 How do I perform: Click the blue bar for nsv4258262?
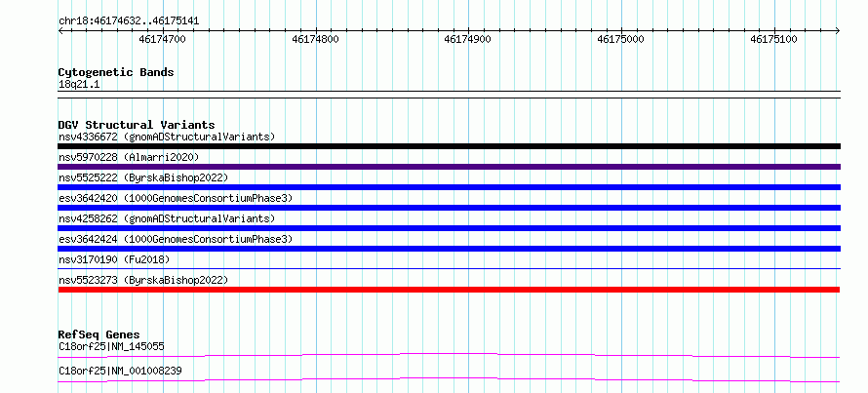tap(449, 228)
